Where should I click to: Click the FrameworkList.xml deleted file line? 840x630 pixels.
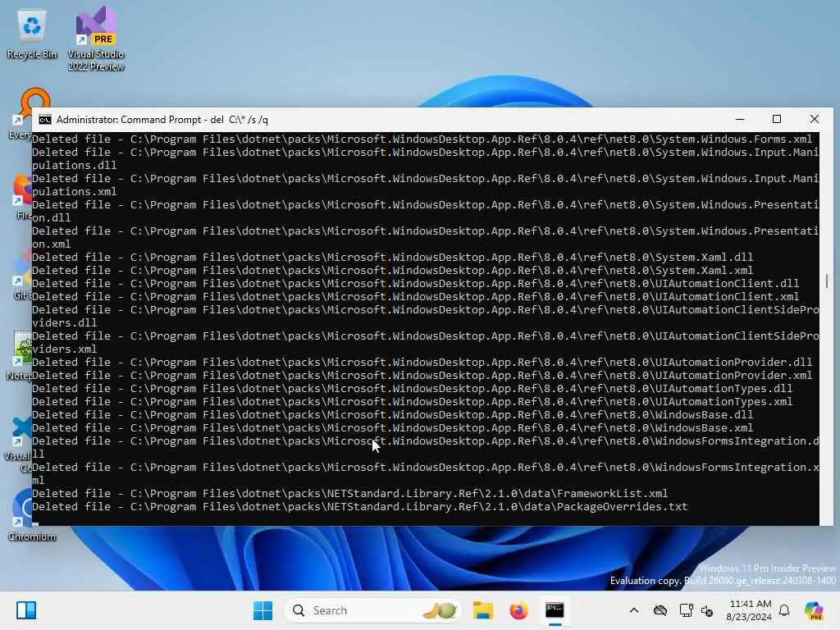coord(349,493)
